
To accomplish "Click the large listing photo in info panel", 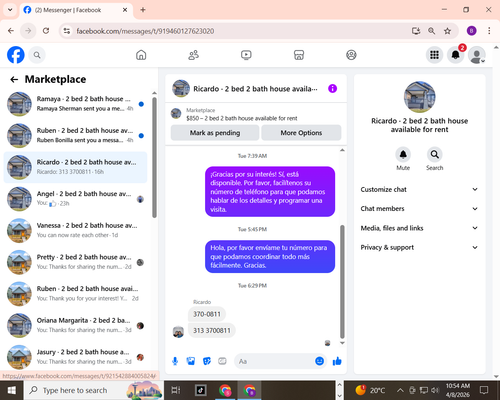I will 419,97.
